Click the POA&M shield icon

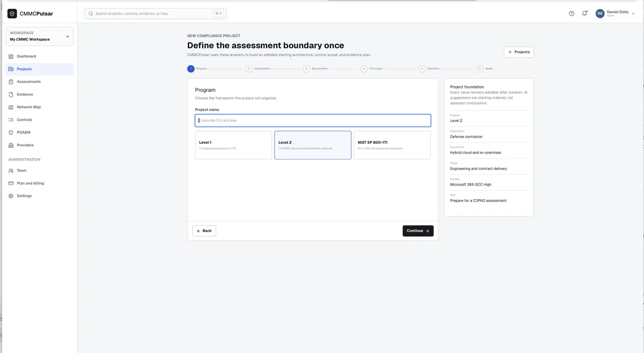point(11,132)
